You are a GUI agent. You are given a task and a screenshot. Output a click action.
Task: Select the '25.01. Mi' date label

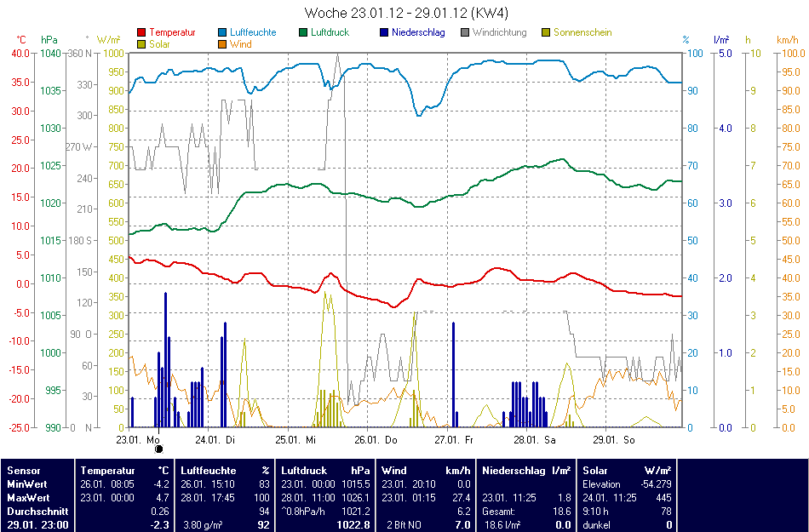point(295,440)
